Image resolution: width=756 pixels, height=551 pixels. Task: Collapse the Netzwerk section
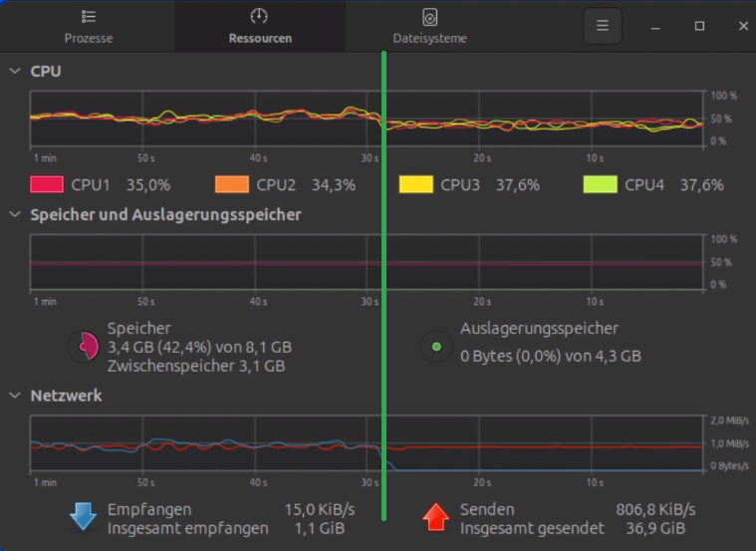[15, 396]
